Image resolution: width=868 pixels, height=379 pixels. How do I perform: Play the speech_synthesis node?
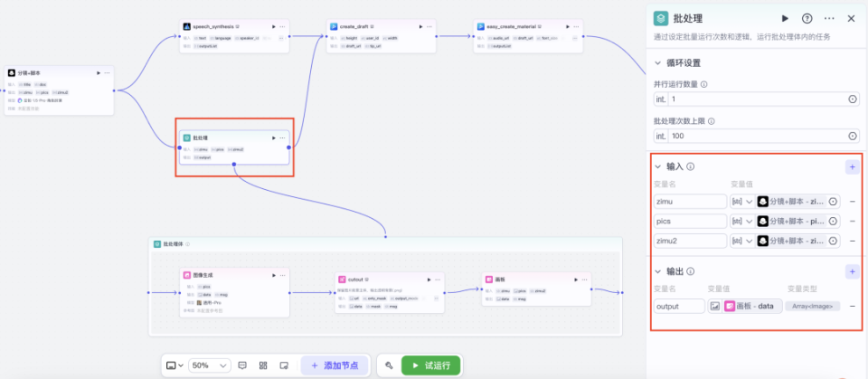[x=273, y=26]
